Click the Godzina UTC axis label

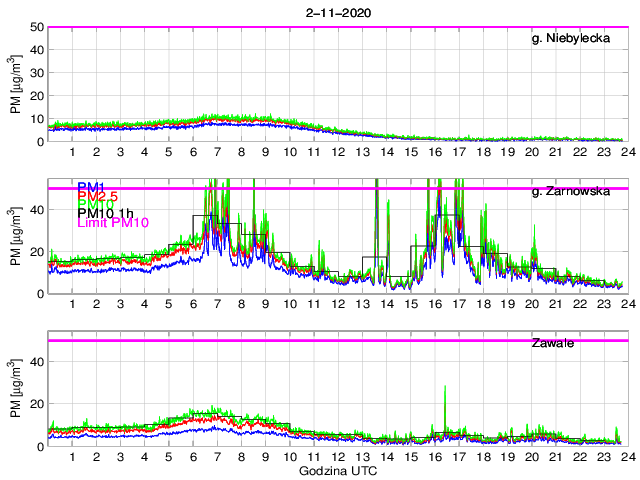pyautogui.click(x=336, y=470)
